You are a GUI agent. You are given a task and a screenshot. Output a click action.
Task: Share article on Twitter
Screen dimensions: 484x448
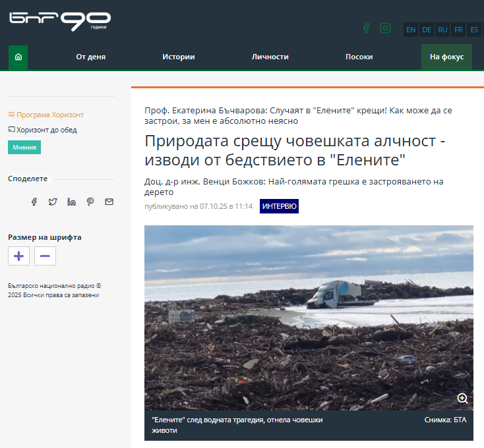click(x=53, y=202)
